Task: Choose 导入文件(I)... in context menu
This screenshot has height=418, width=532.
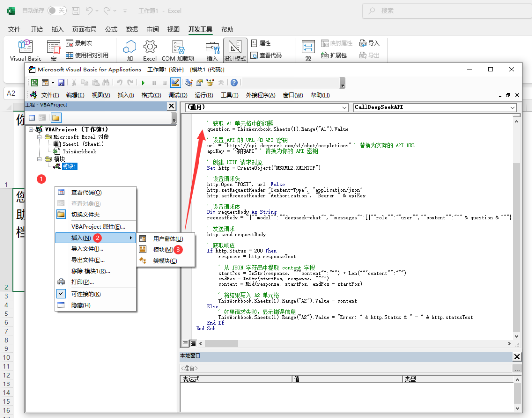Action: tap(96, 249)
